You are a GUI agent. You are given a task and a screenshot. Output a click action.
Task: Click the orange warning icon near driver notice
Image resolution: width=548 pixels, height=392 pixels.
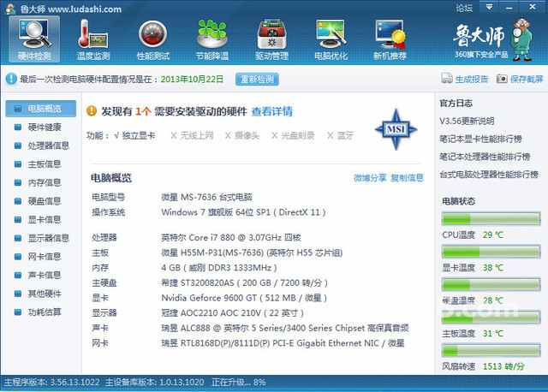92,111
